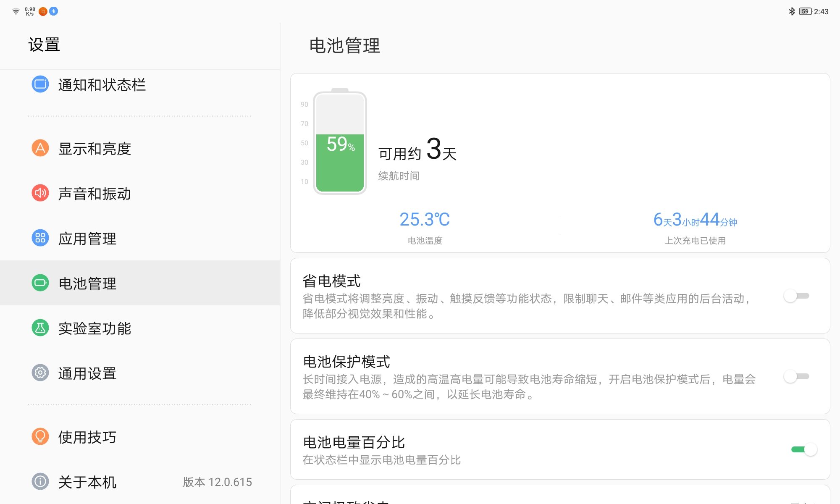Click the Bluetooth icon in the status bar
The height and width of the screenshot is (504, 840).
pyautogui.click(x=791, y=12)
